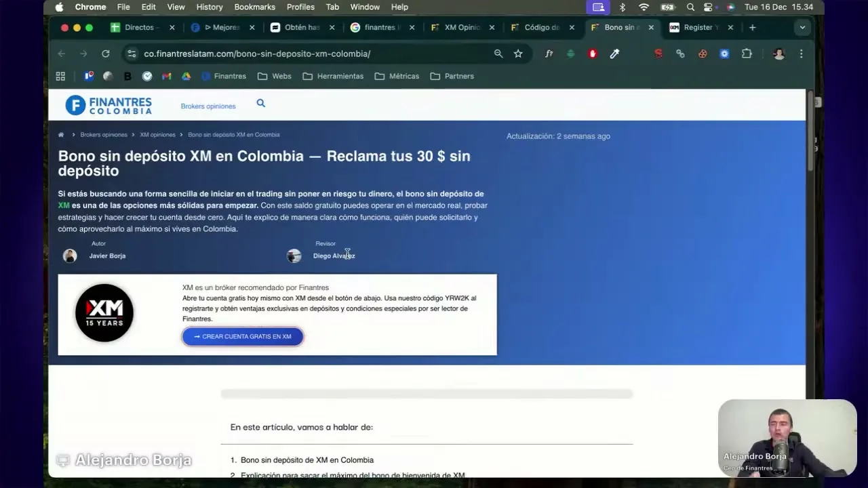Open Chrome three-dot menu
Screen dimensions: 868x488
click(801, 54)
